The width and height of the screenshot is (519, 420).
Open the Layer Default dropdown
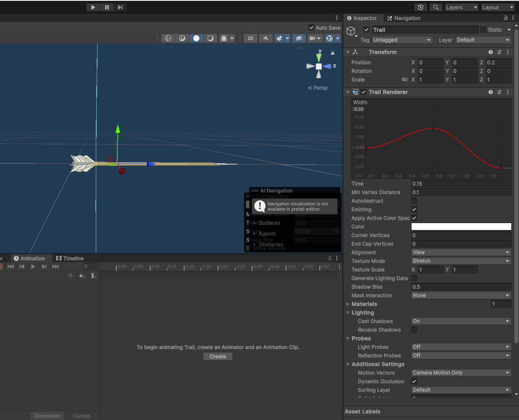click(x=483, y=40)
